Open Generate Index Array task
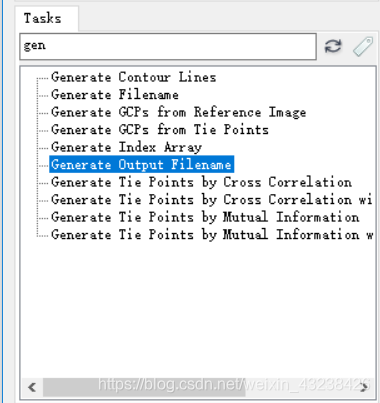Image resolution: width=380 pixels, height=403 pixels. click(x=126, y=147)
